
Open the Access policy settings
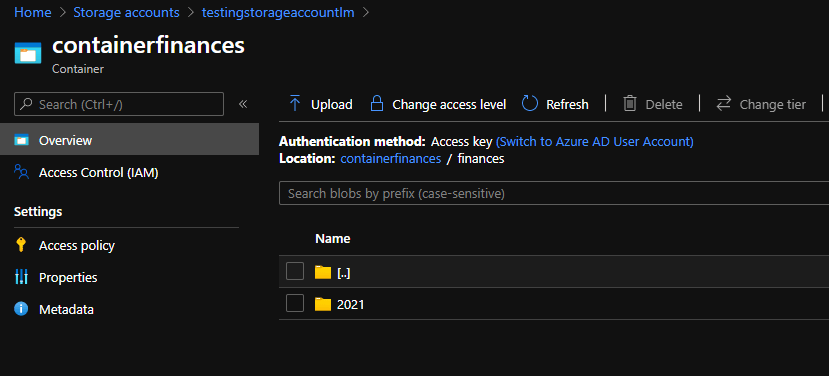pos(77,245)
